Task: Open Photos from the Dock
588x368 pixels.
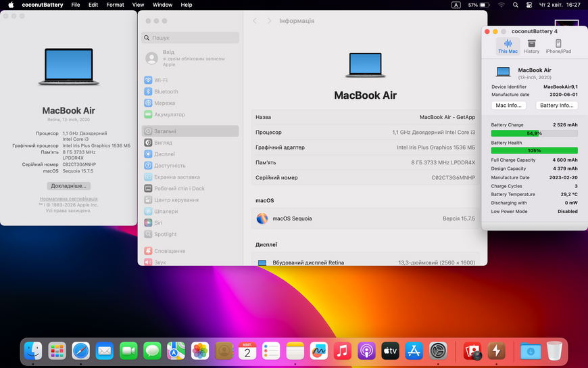Action: click(200, 350)
